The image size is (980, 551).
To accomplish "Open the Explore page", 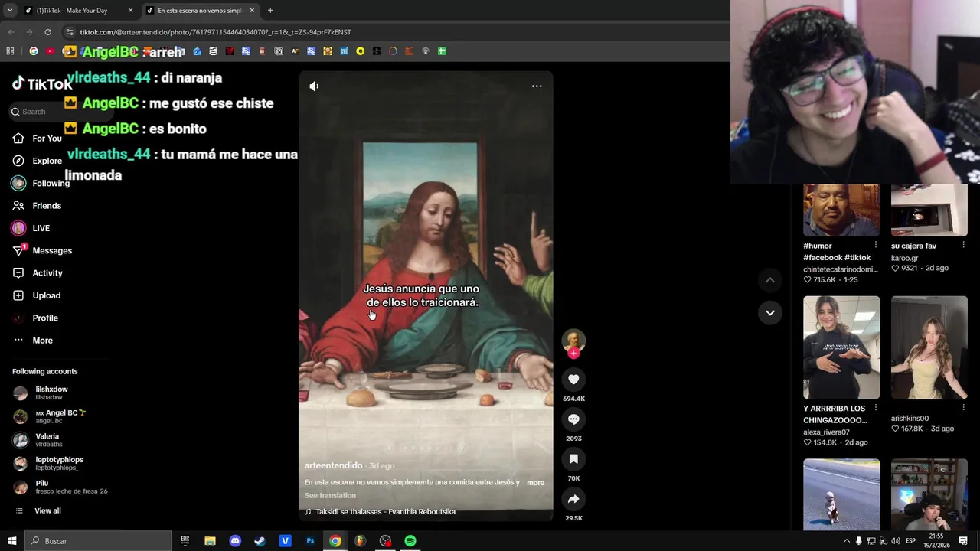I will click(x=38, y=161).
